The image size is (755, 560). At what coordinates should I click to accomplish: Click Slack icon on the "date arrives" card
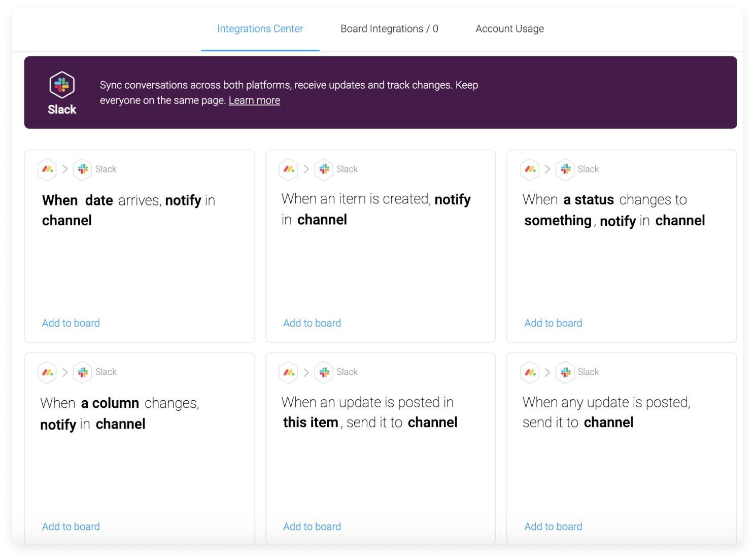[83, 169]
